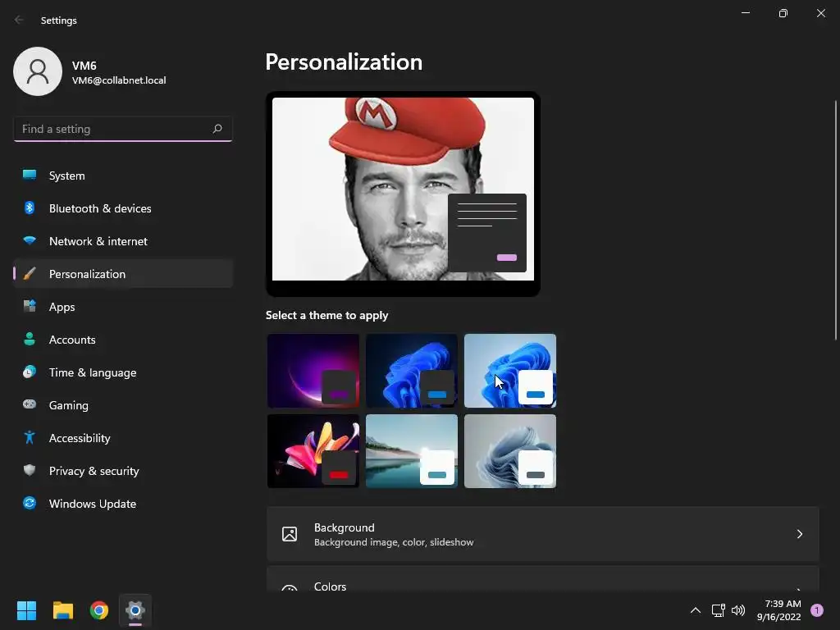
Task: Apply the gray Flow theme
Action: tap(510, 451)
